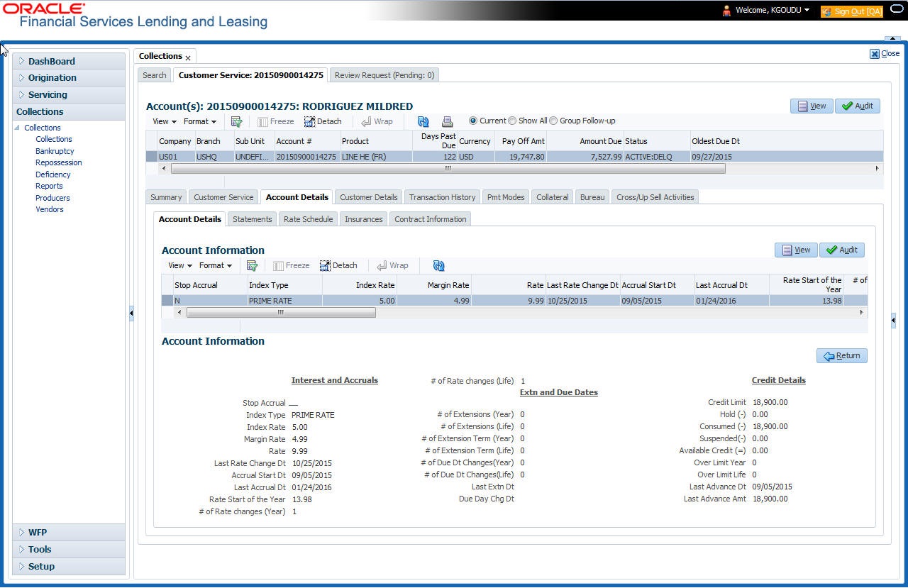The image size is (908, 588).
Task: Click the Account Information table horizontal scrollbar
Action: (280, 312)
